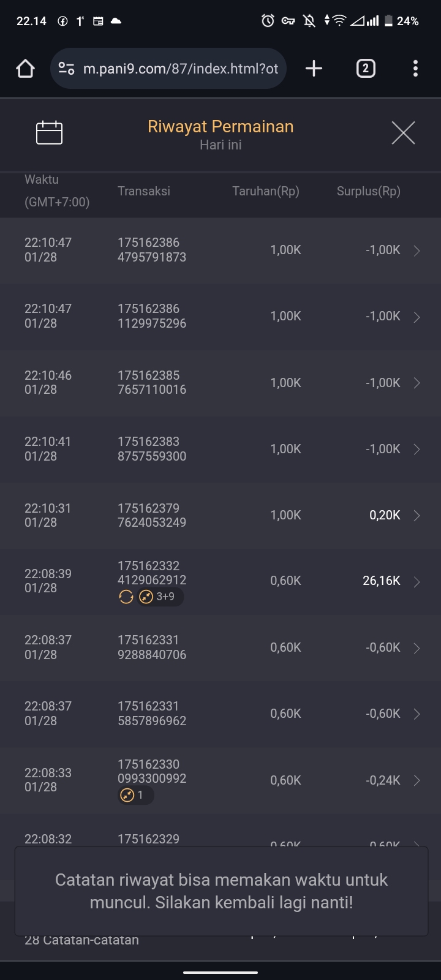Tap the browser home icon

tap(25, 69)
